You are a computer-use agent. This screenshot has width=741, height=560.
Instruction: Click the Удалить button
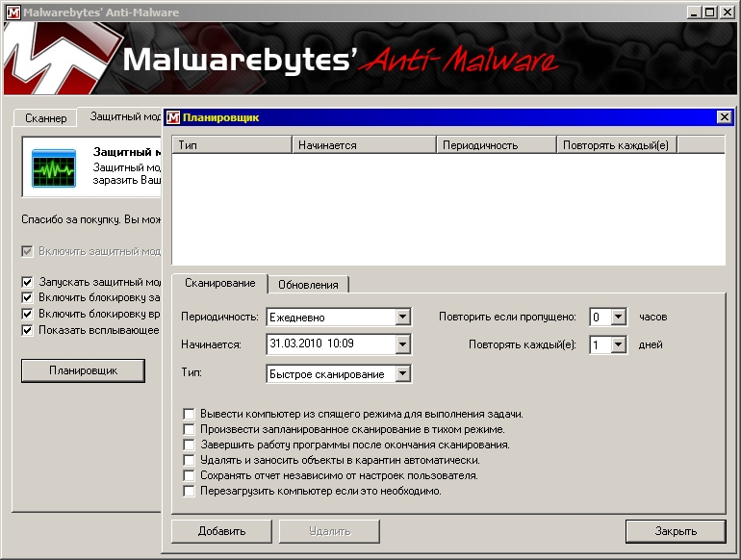(x=329, y=531)
